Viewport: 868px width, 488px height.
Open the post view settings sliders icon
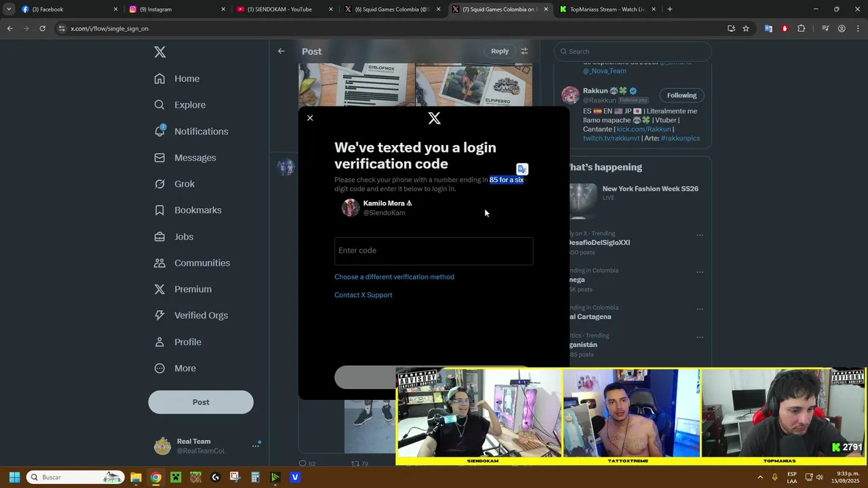point(524,51)
